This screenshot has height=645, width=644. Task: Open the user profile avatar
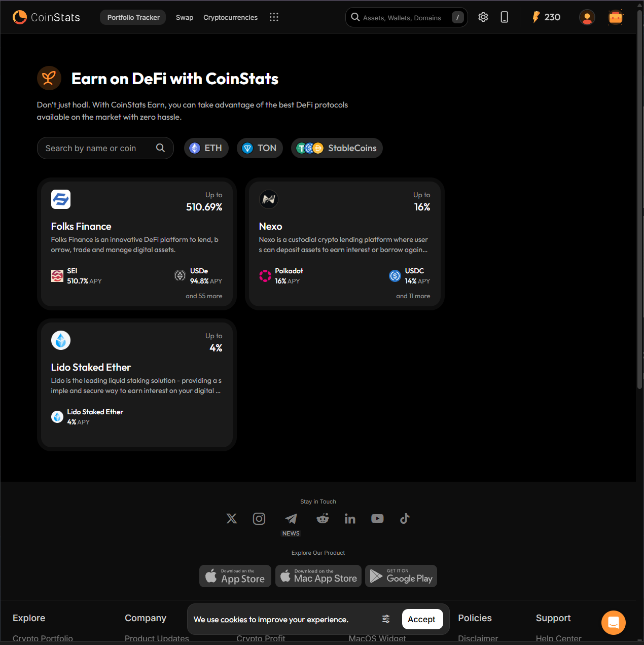(x=587, y=17)
